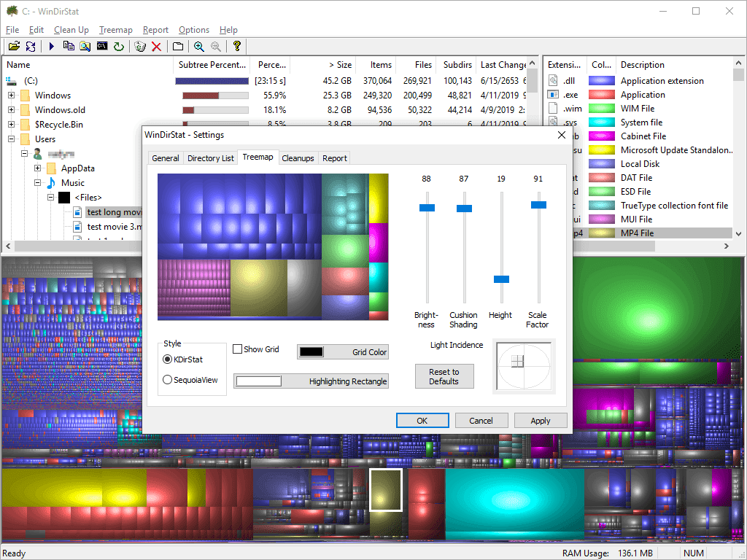
Task: Expand the AppData folder node
Action: (x=38, y=168)
